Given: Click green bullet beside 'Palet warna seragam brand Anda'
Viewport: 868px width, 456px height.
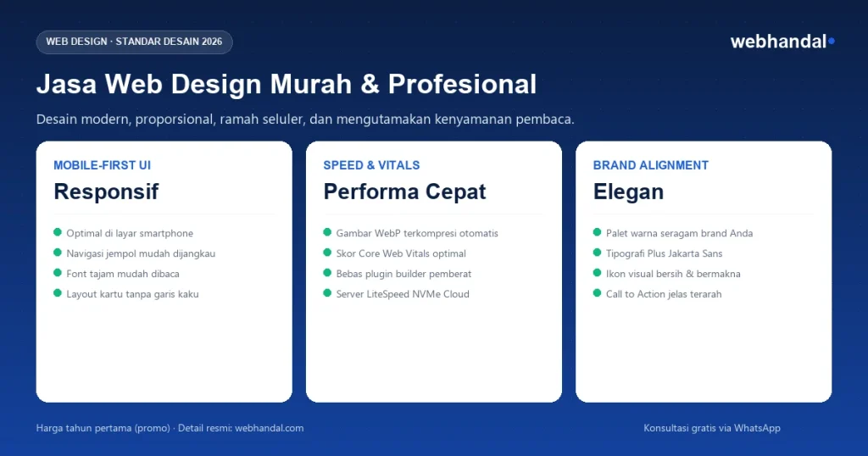Looking at the screenshot, I should pyautogui.click(x=597, y=232).
